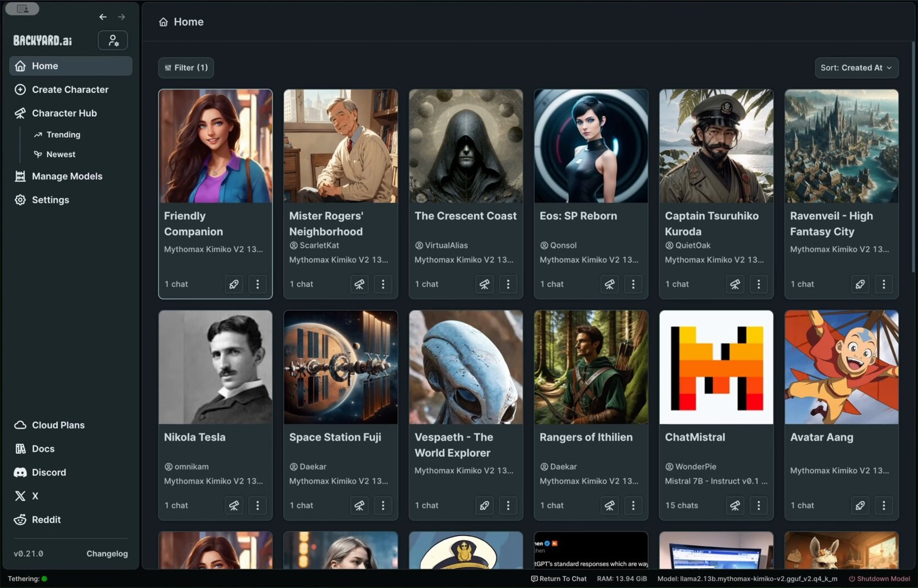Click telescope icon on Nikola Tesla card
Image resolution: width=918 pixels, height=588 pixels.
[x=234, y=506]
